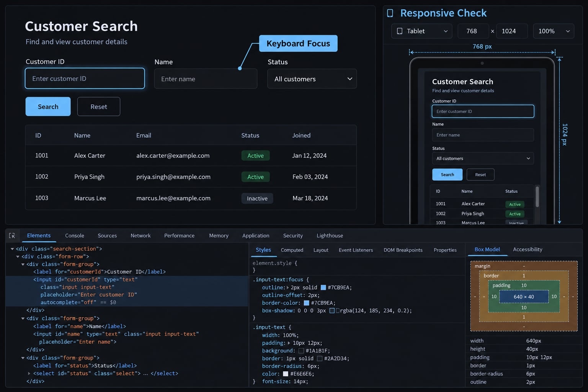Screen dimensions: 588x392
Task: Click the Search button on the main page
Action: click(48, 106)
